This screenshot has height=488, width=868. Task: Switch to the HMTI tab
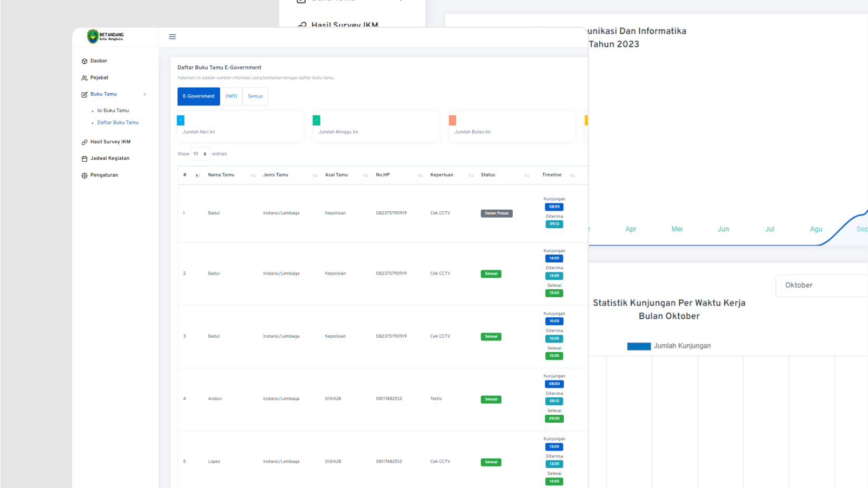231,96
